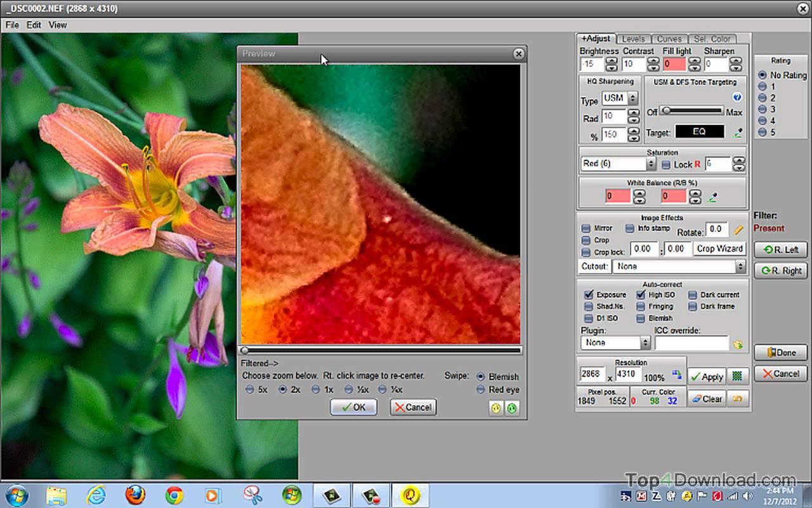Open the Plugin dropdown set to None
This screenshot has width=812, height=508.
[x=646, y=343]
